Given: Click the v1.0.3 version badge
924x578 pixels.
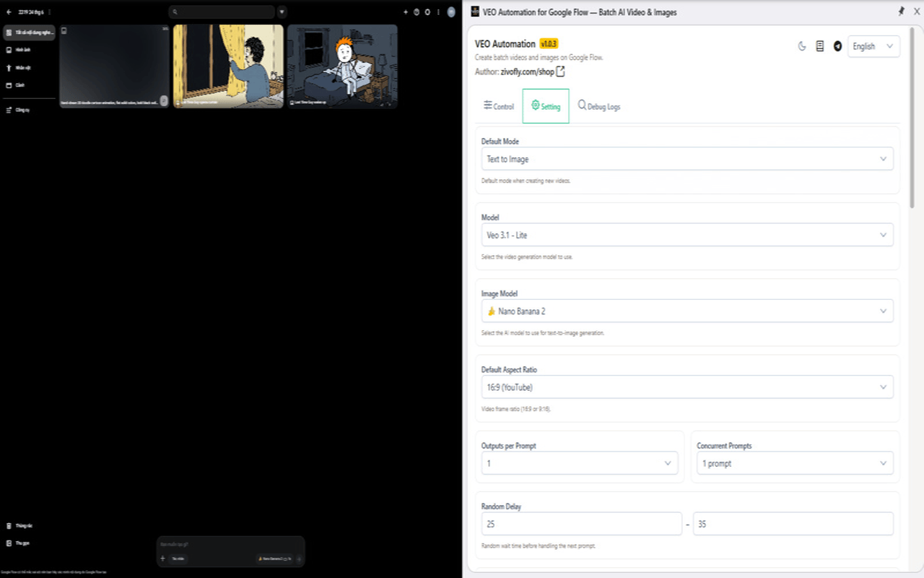Looking at the screenshot, I should 549,44.
